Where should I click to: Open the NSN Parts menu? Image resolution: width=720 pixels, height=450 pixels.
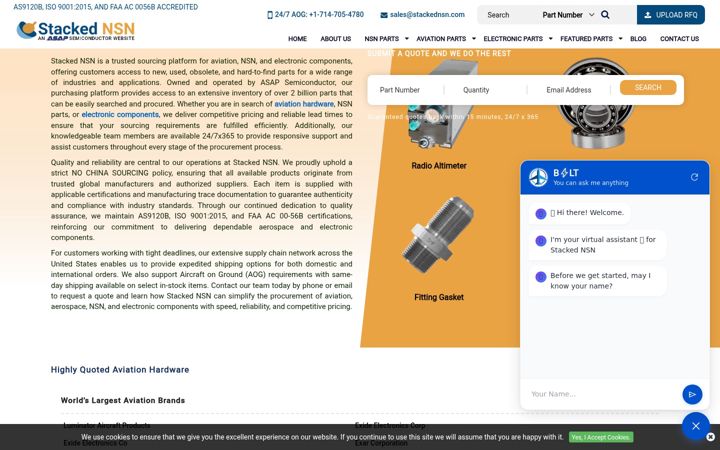click(382, 39)
